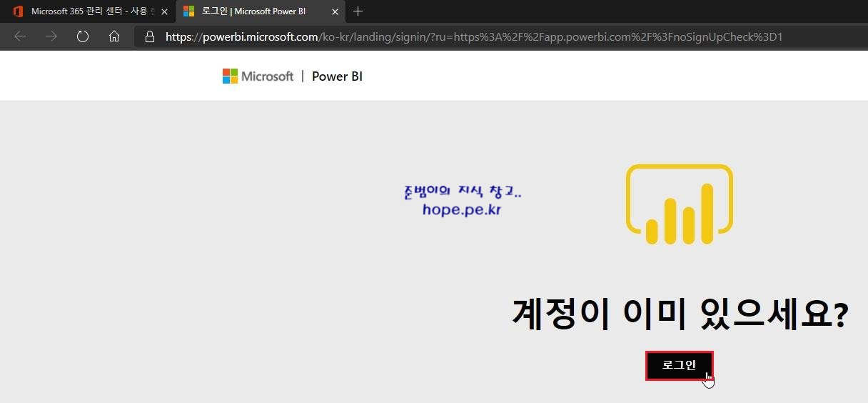Close the Microsoft Power BI tab
The image size is (868, 403).
(335, 11)
